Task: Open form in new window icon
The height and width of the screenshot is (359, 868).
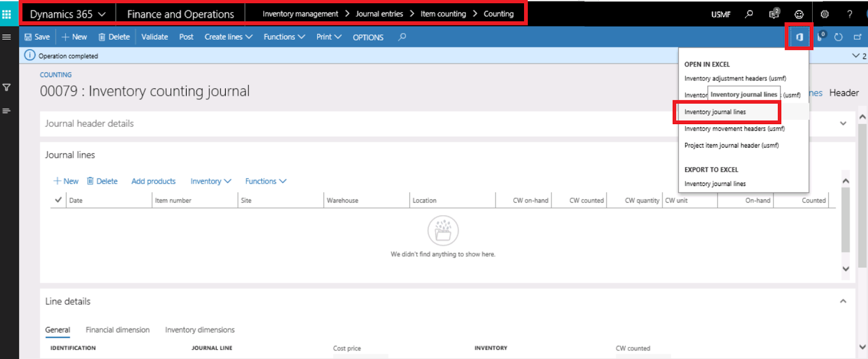Action: (x=858, y=37)
